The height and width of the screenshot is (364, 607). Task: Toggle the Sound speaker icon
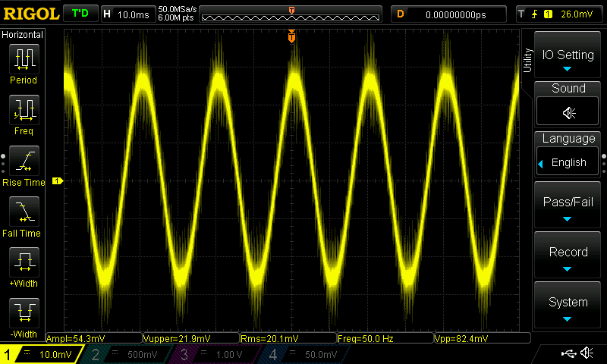click(x=568, y=112)
